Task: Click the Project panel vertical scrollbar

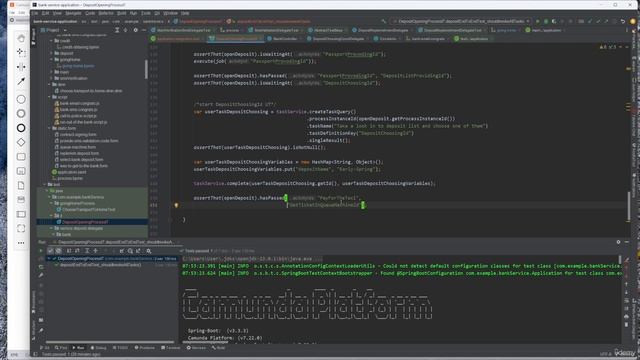Action: click(x=146, y=69)
